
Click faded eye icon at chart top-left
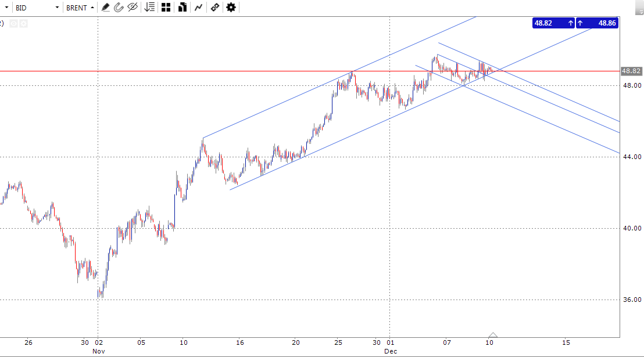point(13,24)
